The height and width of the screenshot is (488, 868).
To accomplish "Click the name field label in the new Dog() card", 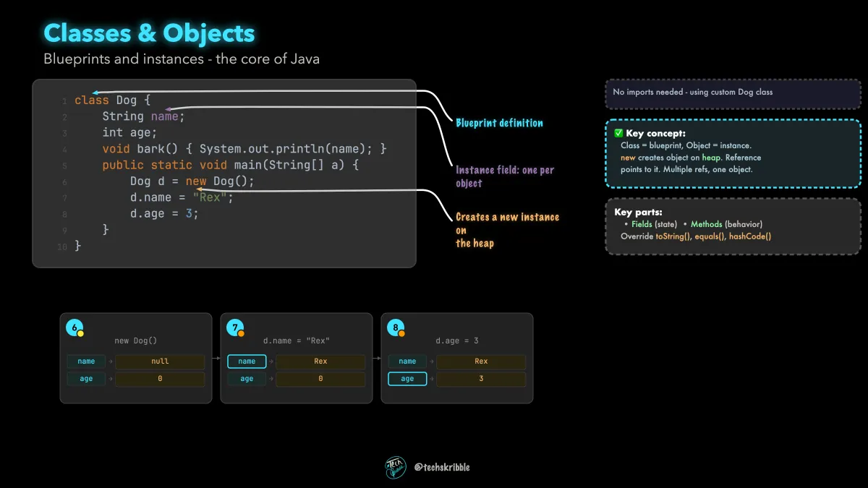I will point(86,361).
